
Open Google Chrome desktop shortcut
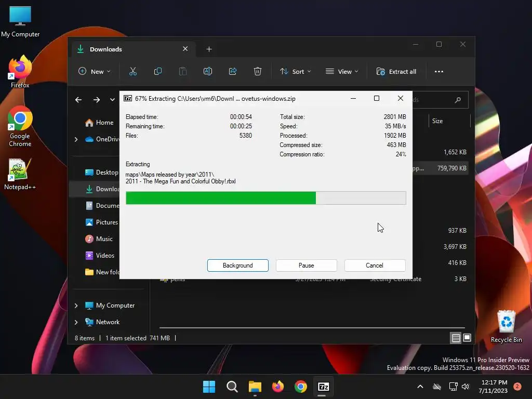point(20,126)
